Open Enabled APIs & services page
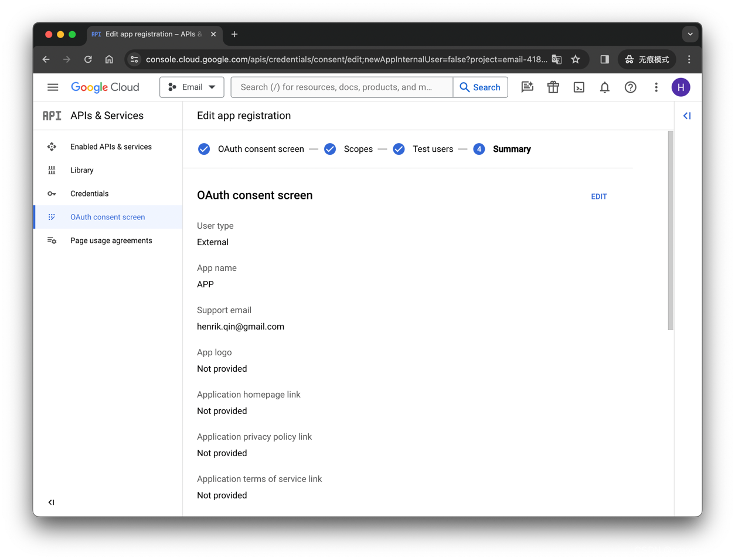The image size is (735, 560). click(x=108, y=147)
